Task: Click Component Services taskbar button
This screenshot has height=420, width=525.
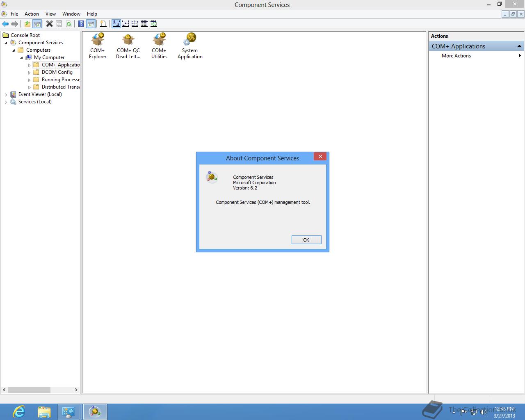Action: coord(95,411)
